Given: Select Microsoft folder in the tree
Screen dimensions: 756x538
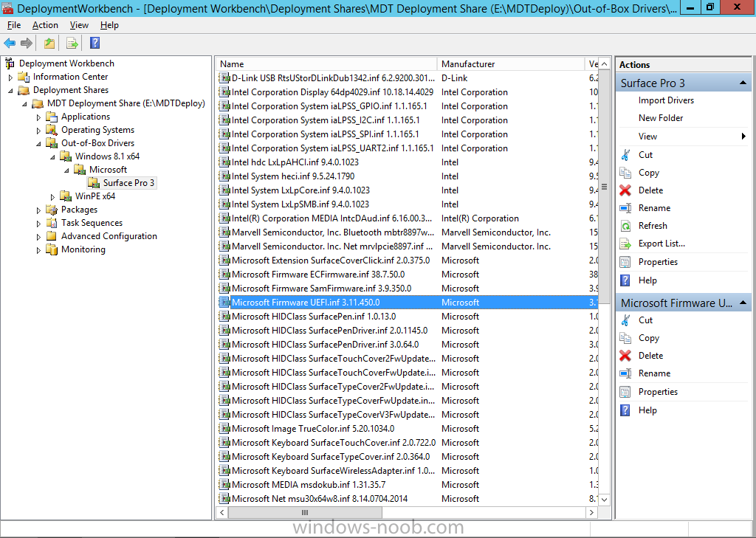Looking at the screenshot, I should click(x=108, y=170).
